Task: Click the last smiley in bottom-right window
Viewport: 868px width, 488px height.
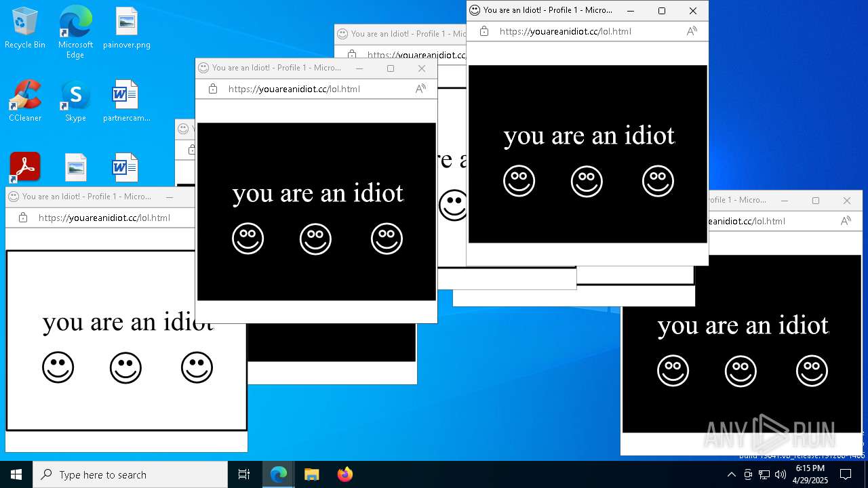Action: coord(812,371)
